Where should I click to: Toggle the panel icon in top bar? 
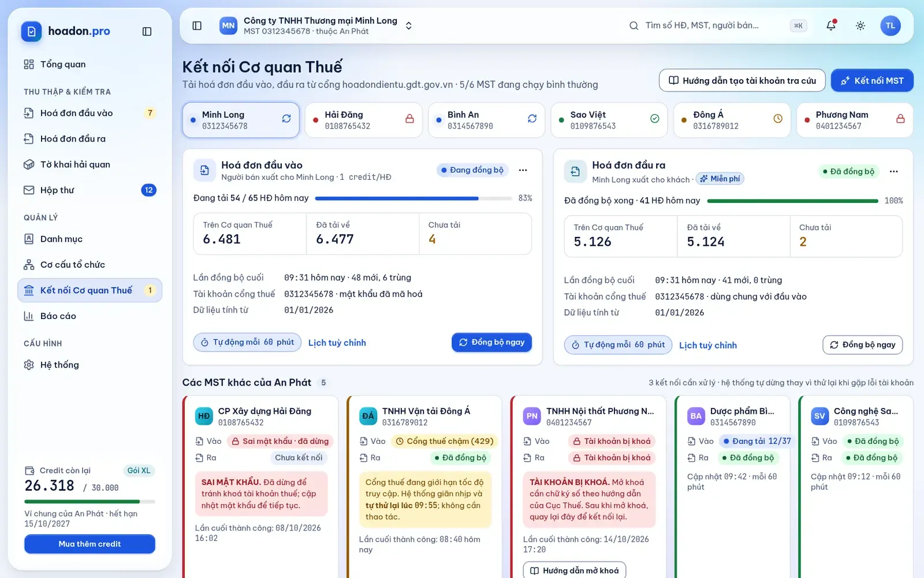(x=197, y=25)
